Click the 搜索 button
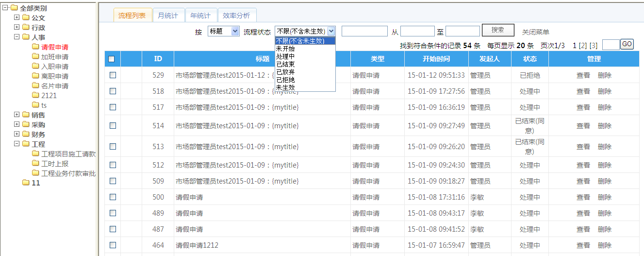The height and width of the screenshot is (256, 644). click(498, 30)
